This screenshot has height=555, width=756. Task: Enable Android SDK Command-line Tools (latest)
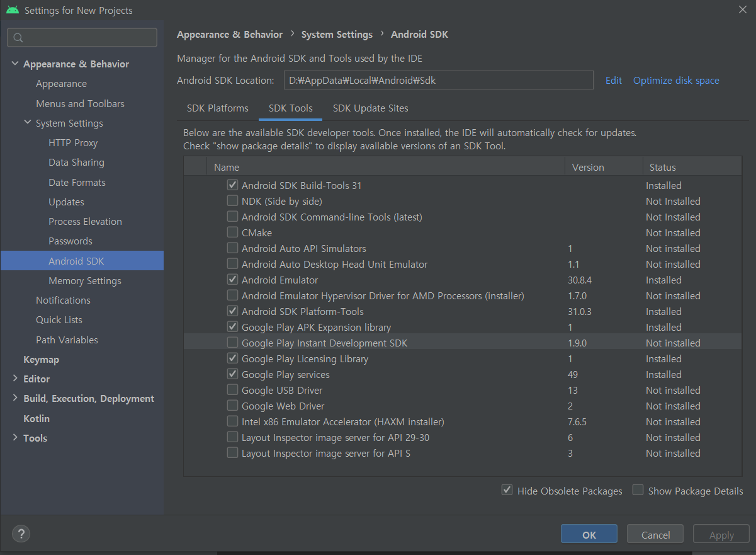point(232,217)
